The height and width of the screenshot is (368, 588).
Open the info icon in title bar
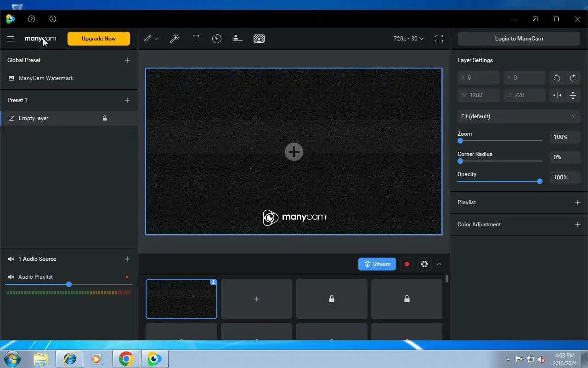[x=53, y=19]
